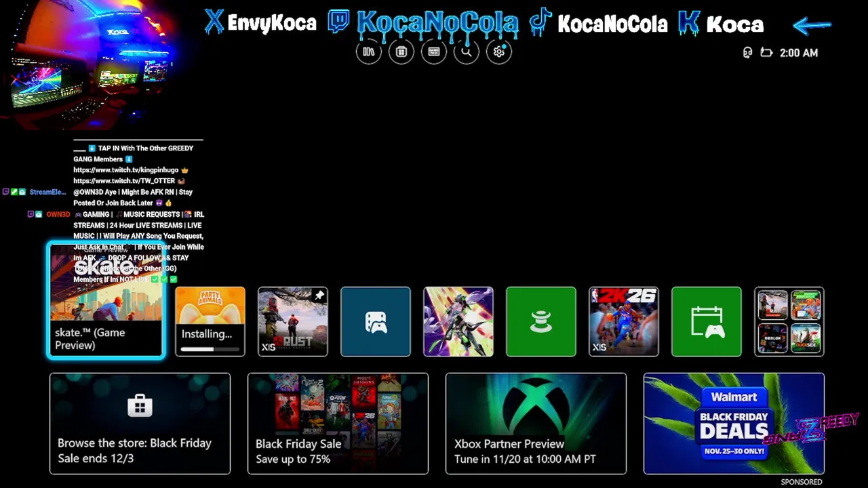The width and height of the screenshot is (868, 488).
Task: Click the Party Animals install progress bar
Action: tap(210, 349)
